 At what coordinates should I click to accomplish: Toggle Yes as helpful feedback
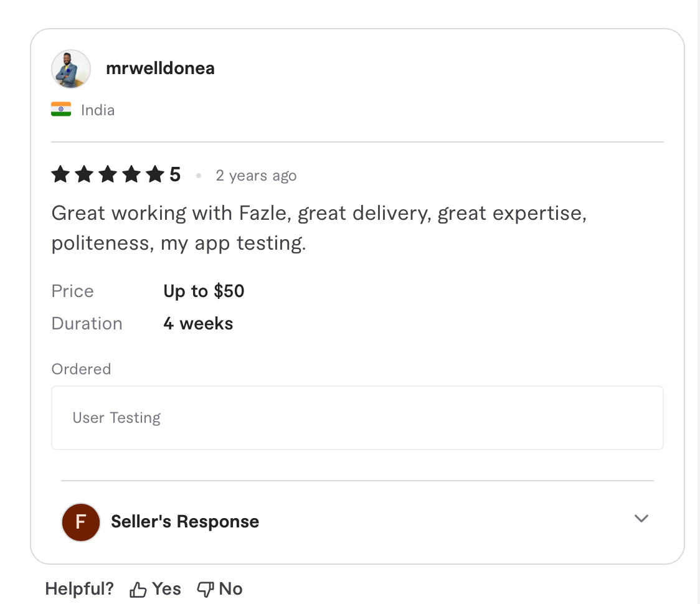point(154,588)
